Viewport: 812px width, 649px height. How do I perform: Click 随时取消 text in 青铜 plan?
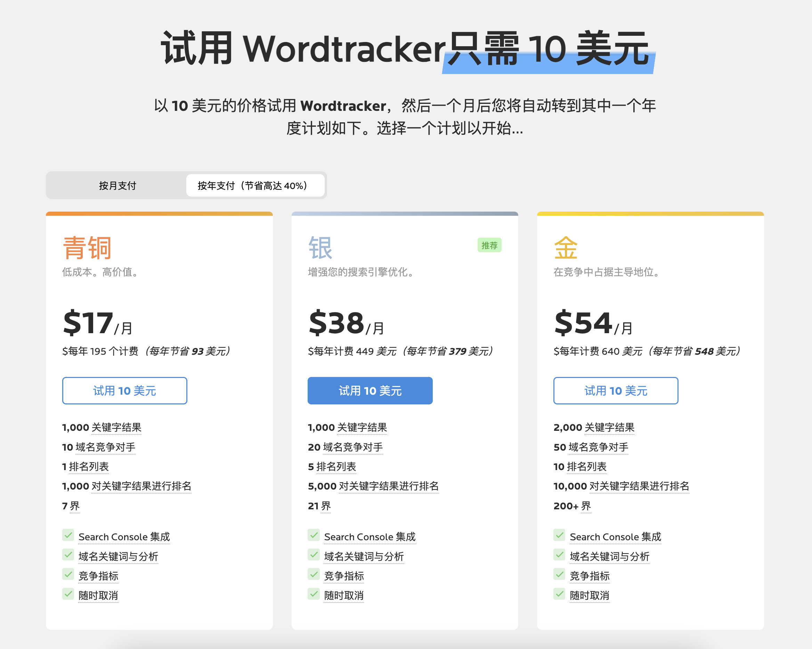click(98, 595)
